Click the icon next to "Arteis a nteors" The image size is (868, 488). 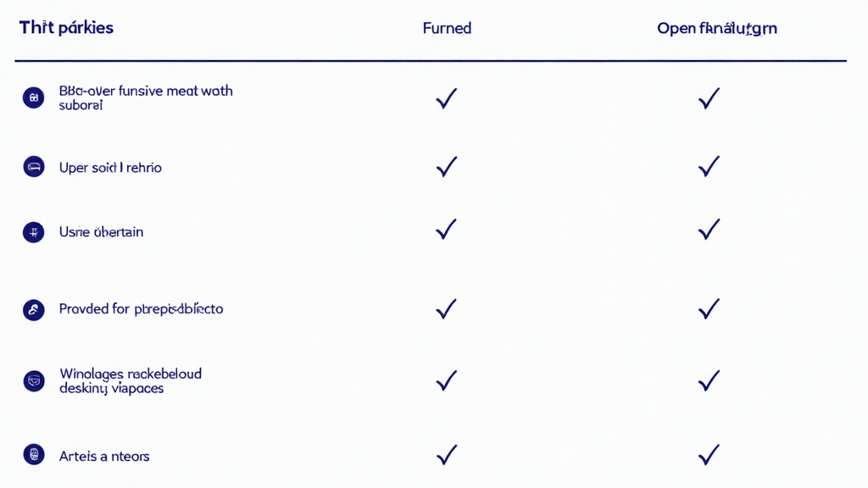(33, 456)
